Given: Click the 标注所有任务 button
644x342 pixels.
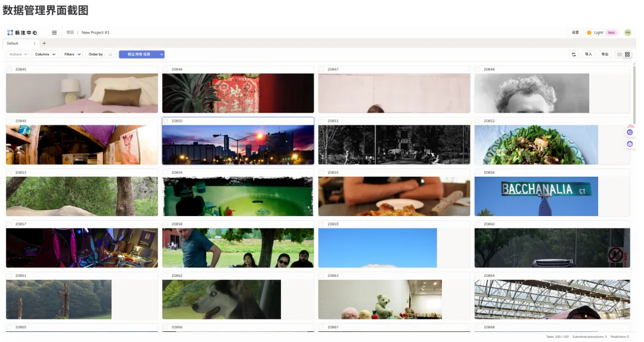Looking at the screenshot, I should point(139,54).
